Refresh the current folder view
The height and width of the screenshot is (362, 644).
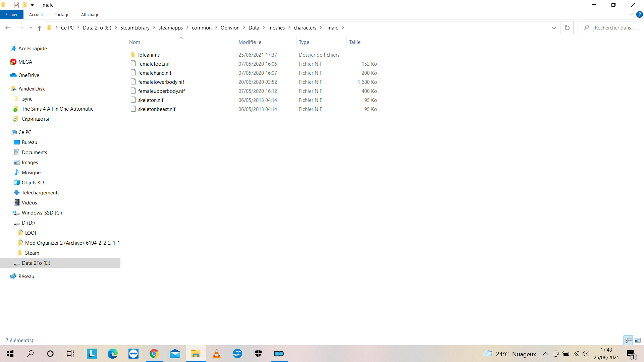[x=567, y=28]
